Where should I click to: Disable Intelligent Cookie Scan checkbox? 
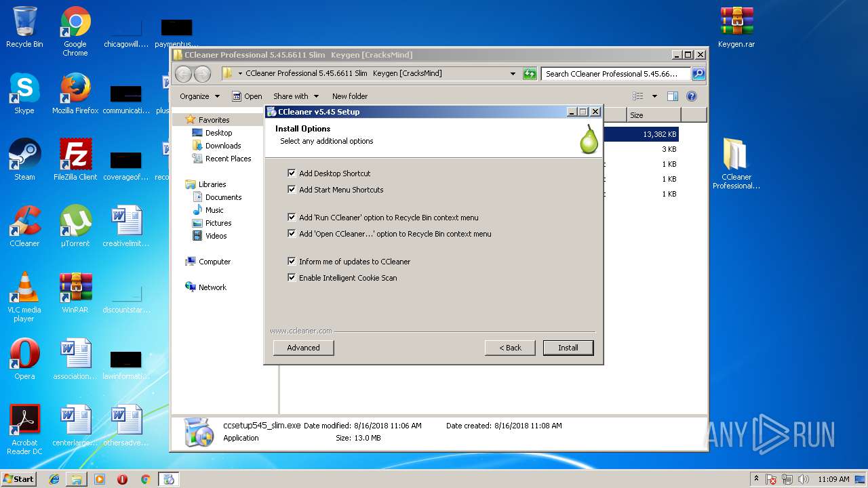[292, 278]
